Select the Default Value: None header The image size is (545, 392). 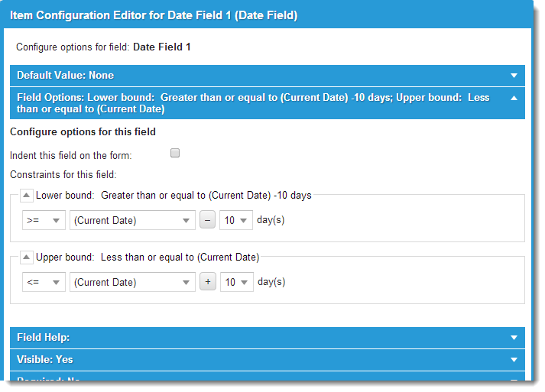coord(66,76)
